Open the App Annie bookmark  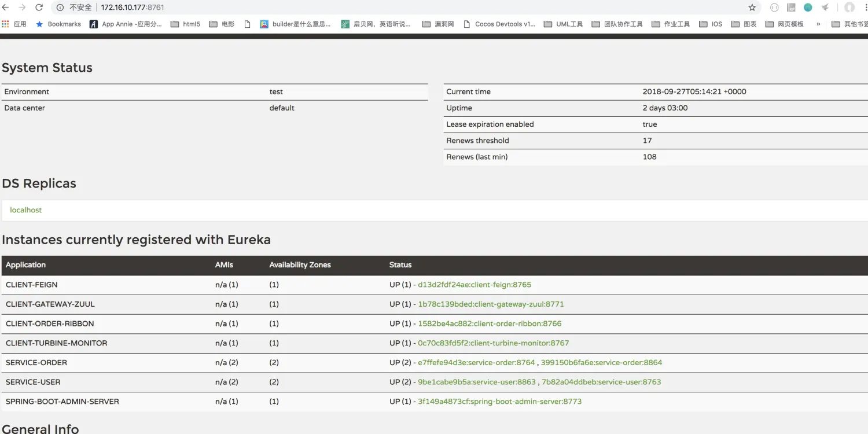126,24
